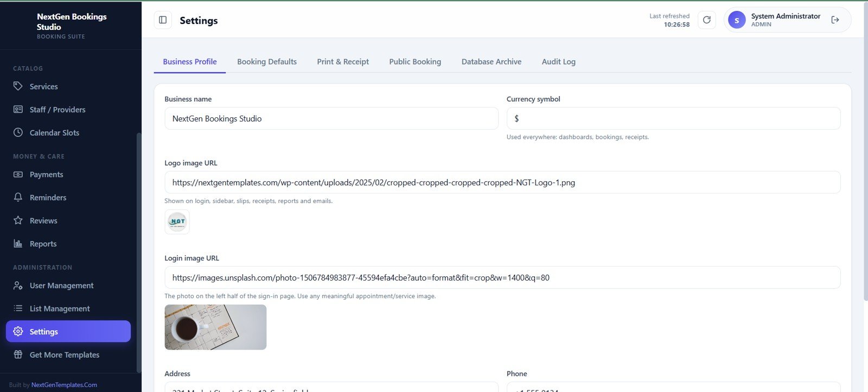Image resolution: width=868 pixels, height=392 pixels.
Task: Click the Reports bar chart icon
Action: (x=18, y=244)
